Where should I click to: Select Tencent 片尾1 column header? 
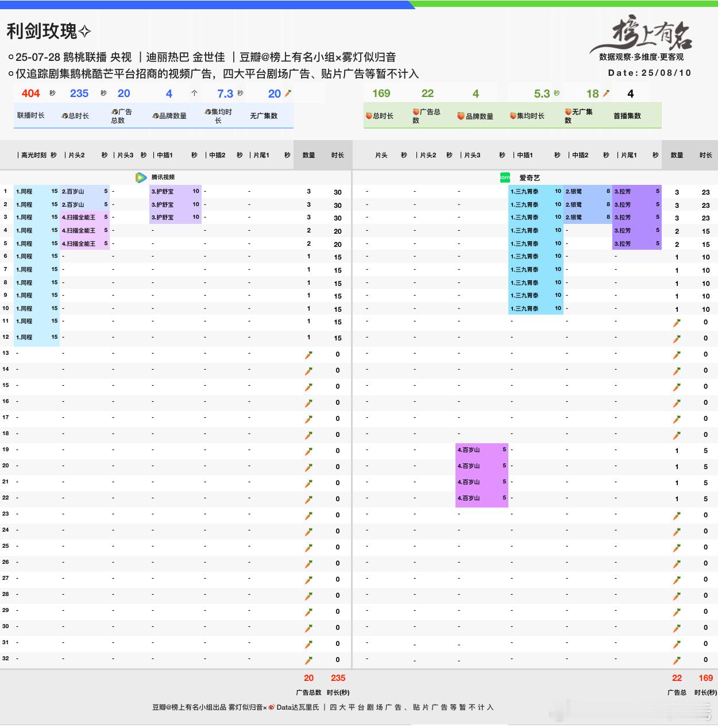tap(261, 156)
